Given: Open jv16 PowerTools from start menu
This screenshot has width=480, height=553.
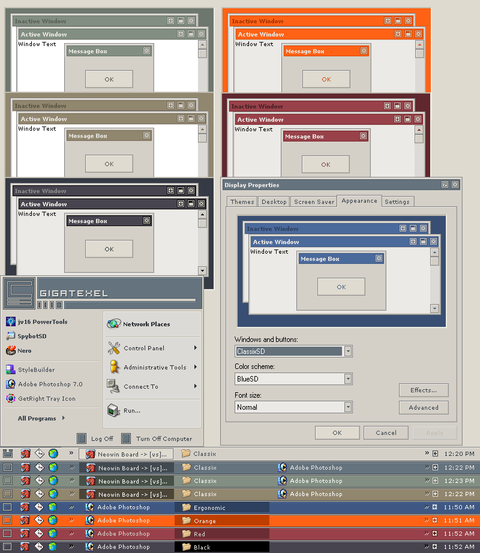Looking at the screenshot, I should click(x=37, y=322).
